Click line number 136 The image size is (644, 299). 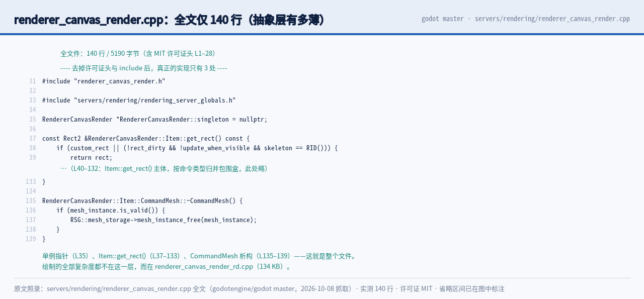coord(31,211)
